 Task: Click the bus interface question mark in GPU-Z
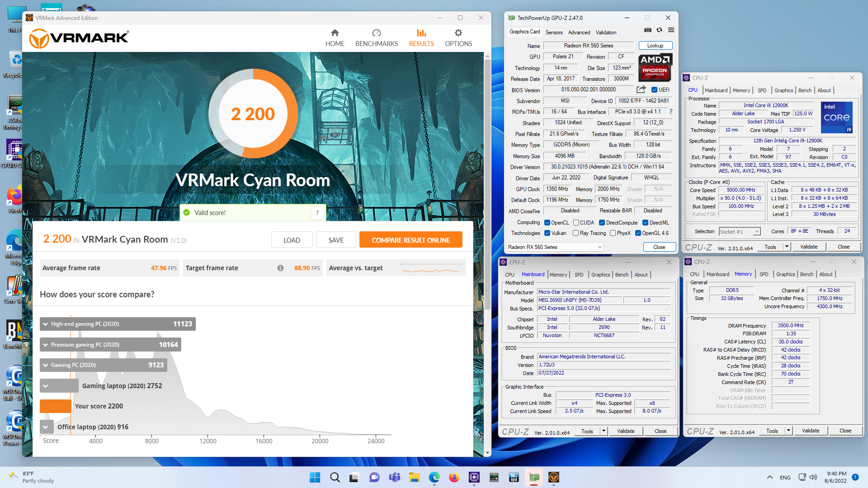point(671,112)
